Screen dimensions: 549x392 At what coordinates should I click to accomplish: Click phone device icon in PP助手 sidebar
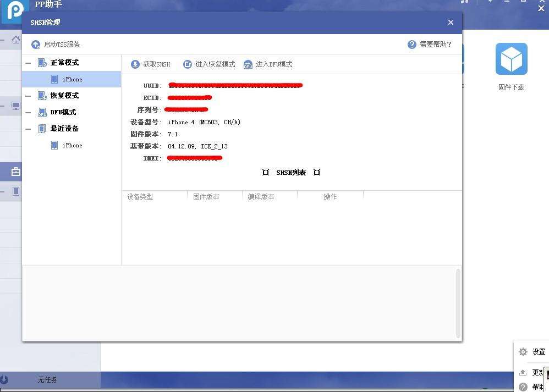(16, 191)
